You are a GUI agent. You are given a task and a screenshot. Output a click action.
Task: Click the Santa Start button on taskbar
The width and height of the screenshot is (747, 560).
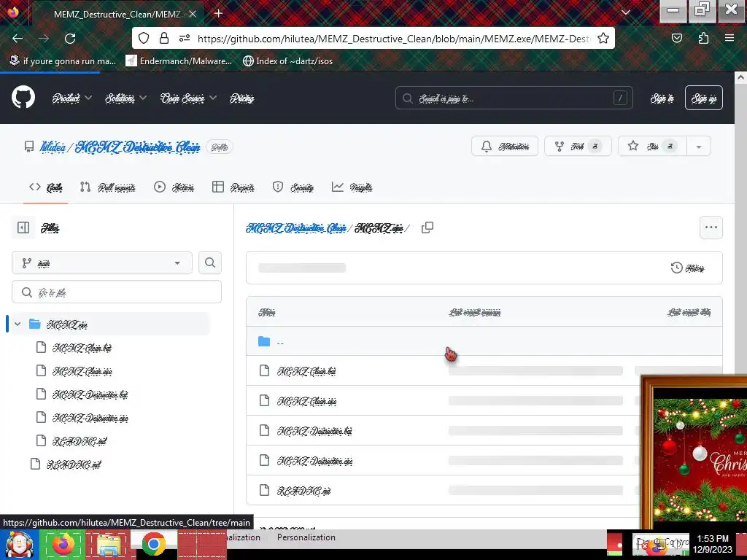click(19, 544)
